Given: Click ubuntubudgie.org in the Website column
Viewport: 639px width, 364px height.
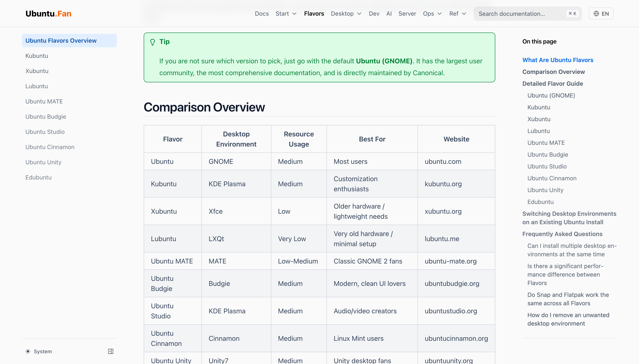Looking at the screenshot, I should [452, 284].
